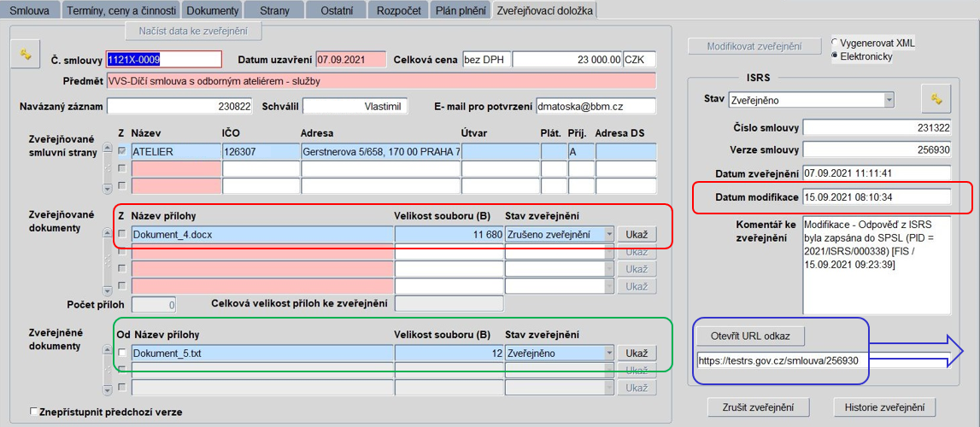This screenshot has height=427, width=980.
Task: Click the key icon next to Stav dropdown
Action: 936,99
